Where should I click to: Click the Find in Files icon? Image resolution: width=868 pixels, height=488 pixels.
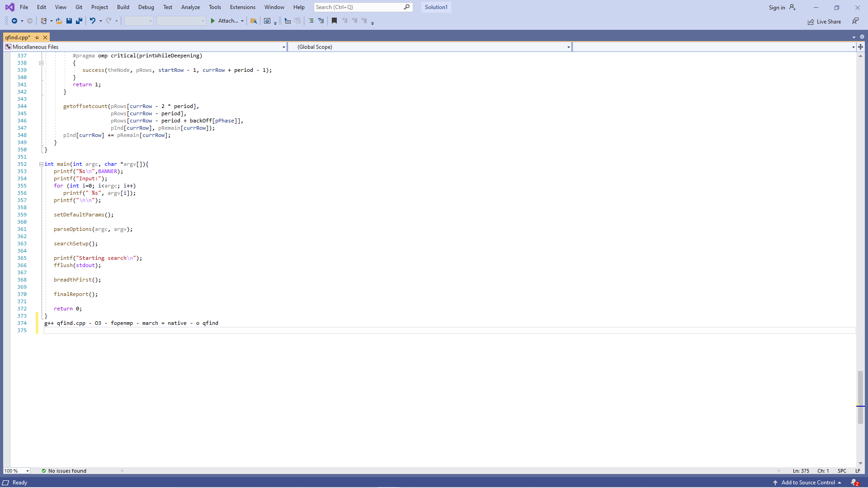[x=254, y=21]
